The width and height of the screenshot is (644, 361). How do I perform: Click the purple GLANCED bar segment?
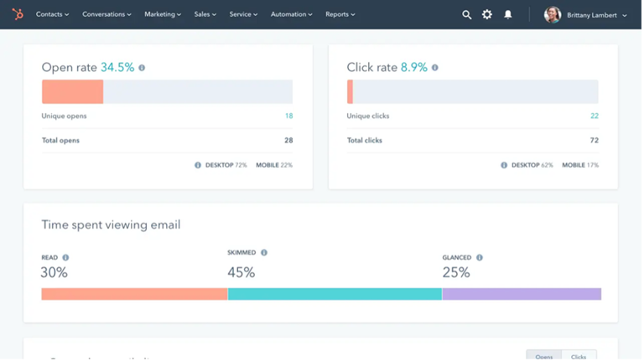click(x=524, y=295)
